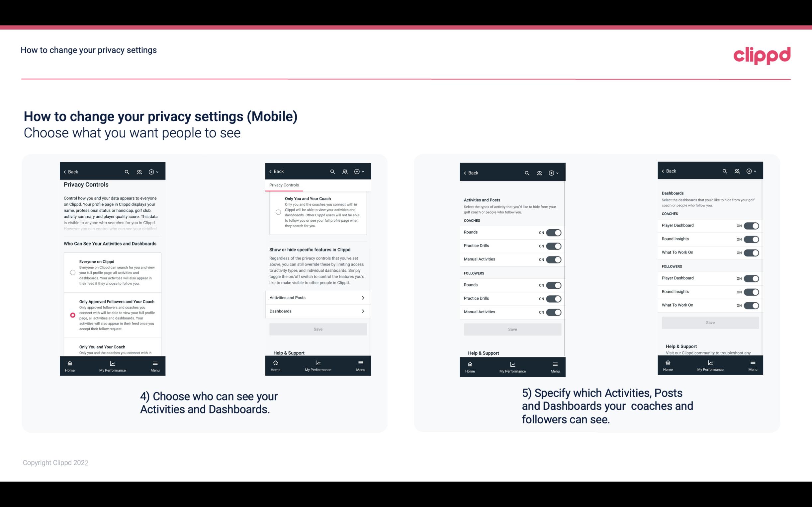Viewport: 812px width, 507px height.
Task: Click Save button on Dashboards screen
Action: tap(710, 323)
